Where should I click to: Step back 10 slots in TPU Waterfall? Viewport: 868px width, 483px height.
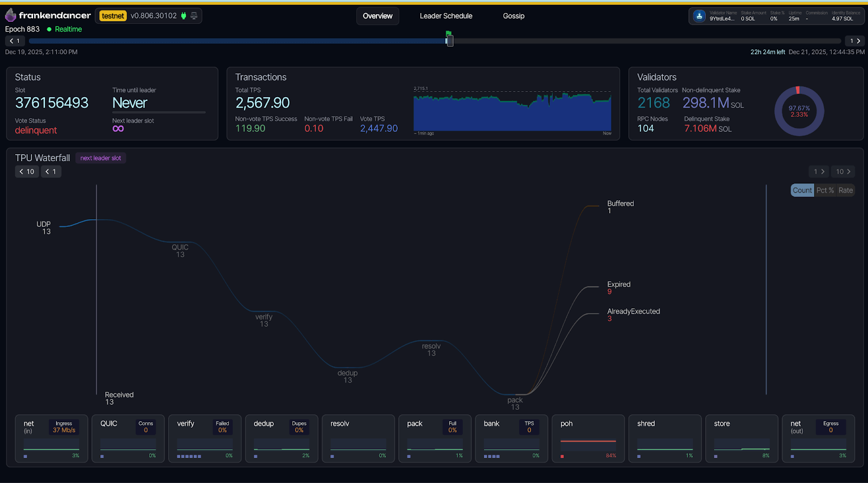tap(27, 171)
